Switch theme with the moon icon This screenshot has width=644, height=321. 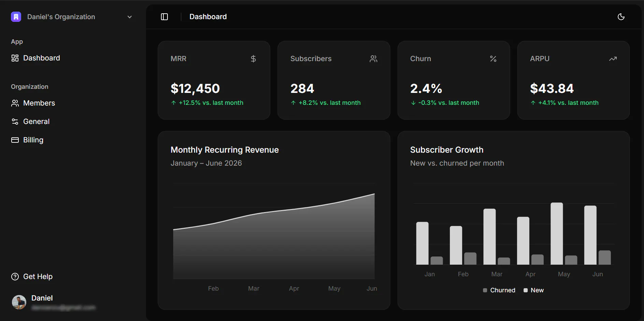tap(621, 17)
